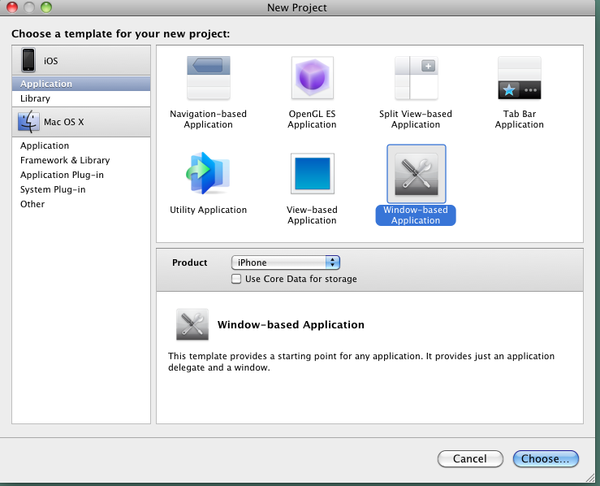The width and height of the screenshot is (600, 486).
Task: Click the tools icon in description pane
Action: tap(192, 324)
